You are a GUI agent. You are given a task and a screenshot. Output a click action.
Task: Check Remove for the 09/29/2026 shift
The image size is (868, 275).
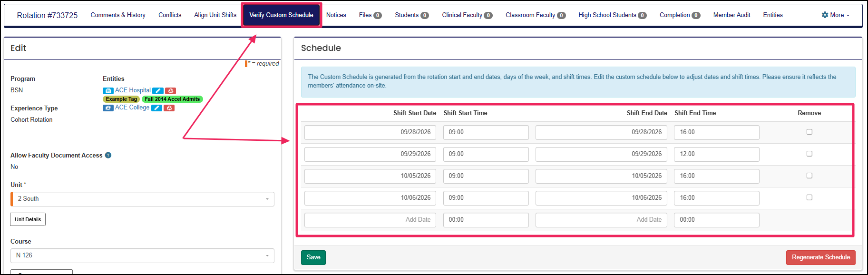point(809,154)
